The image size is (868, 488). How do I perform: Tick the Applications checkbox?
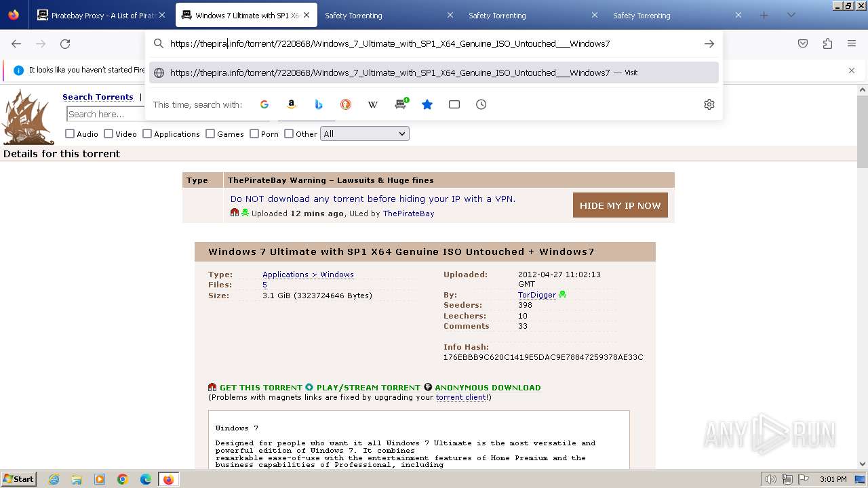click(147, 134)
